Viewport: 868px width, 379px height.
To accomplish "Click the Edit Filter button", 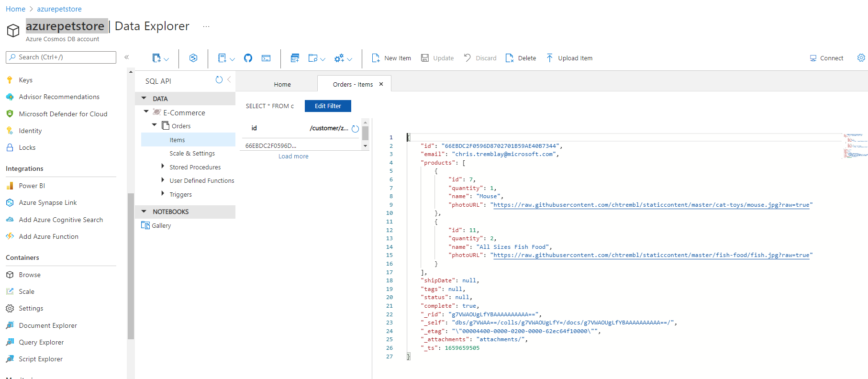I will (x=328, y=106).
